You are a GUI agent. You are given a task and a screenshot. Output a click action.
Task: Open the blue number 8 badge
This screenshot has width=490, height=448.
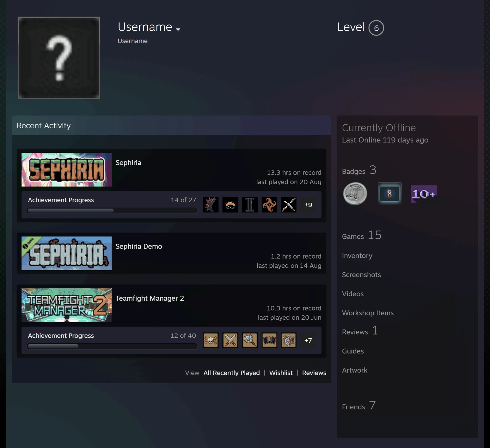389,194
